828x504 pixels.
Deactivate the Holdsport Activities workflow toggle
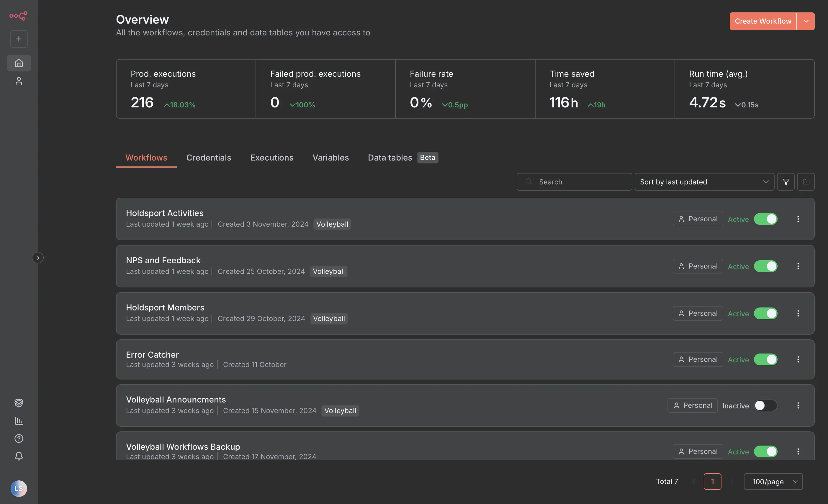point(765,219)
